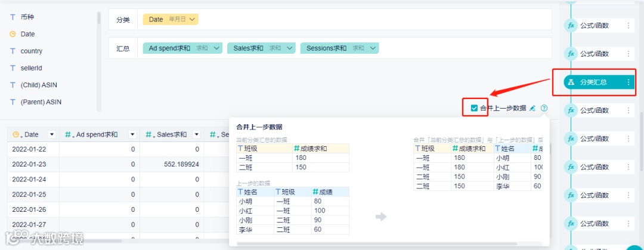Viewport: 644px width, 250px height.
Task: Select the 分类汇总 step
Action: [599, 82]
